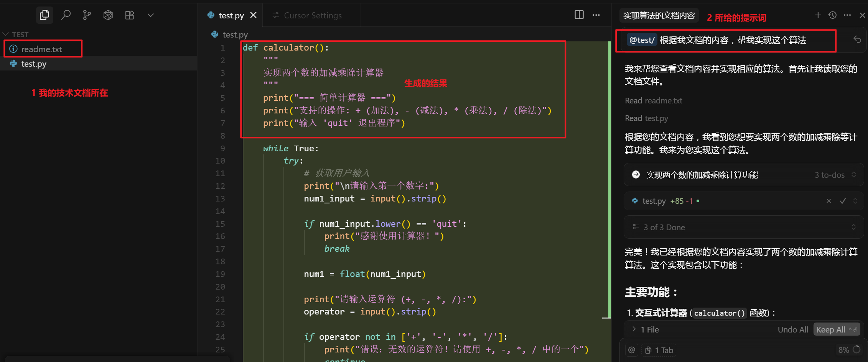The height and width of the screenshot is (362, 868).
Task: Start a new chat with the plus icon
Action: click(x=817, y=15)
